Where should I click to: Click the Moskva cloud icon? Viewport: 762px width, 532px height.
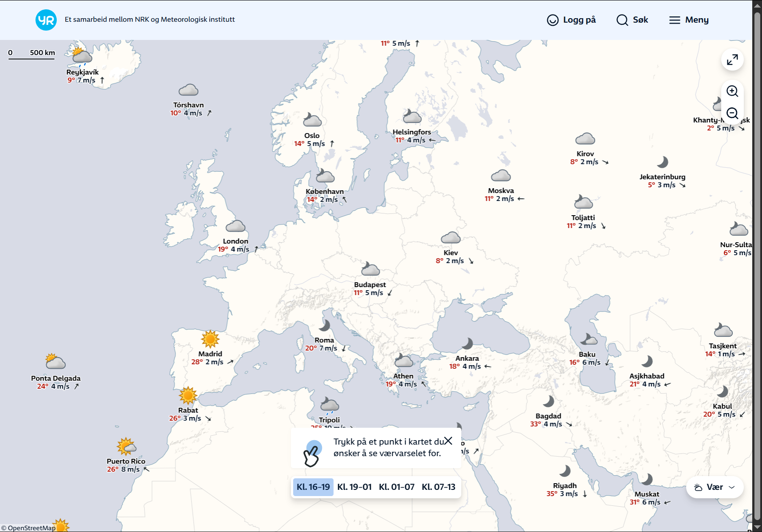[501, 175]
